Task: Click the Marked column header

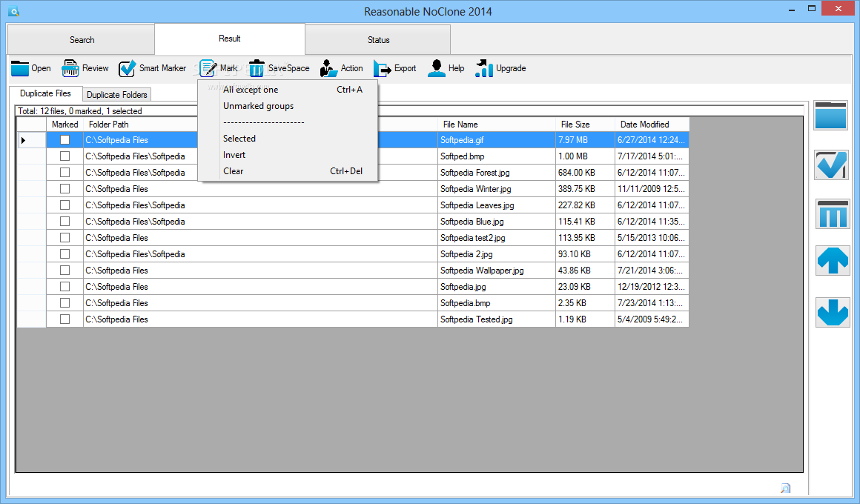Action: point(64,125)
